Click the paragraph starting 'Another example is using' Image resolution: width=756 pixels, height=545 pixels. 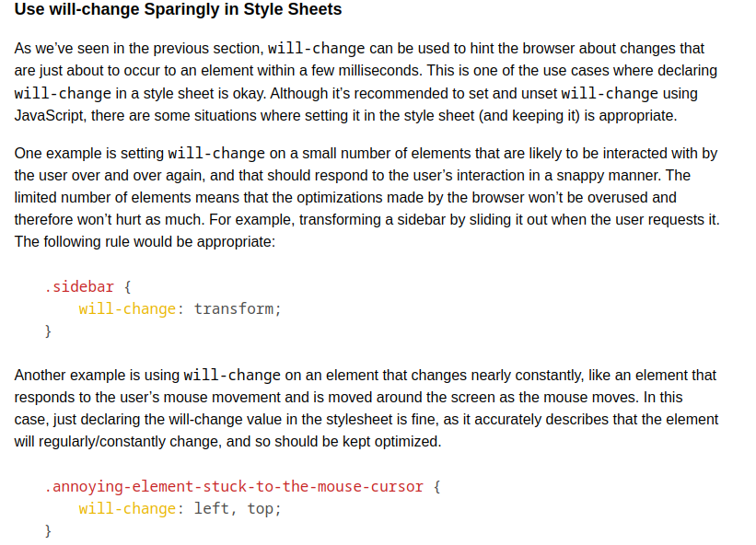point(366,408)
